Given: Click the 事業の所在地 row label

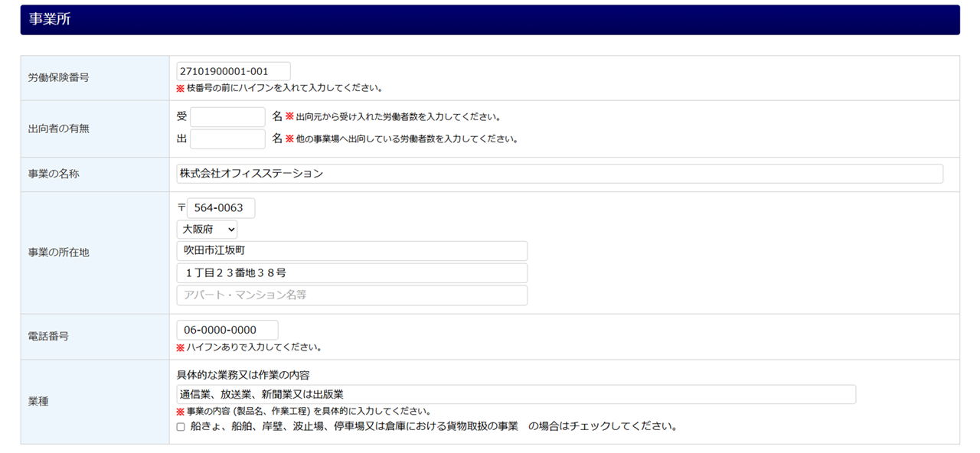Looking at the screenshot, I should (59, 252).
